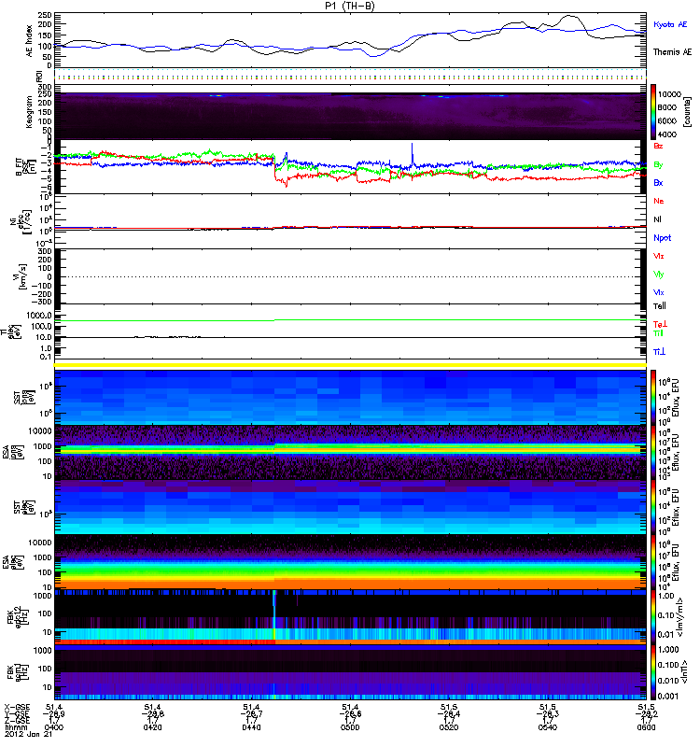Click the "AE Index" axis label
700x747 pixels.
pos(29,40)
